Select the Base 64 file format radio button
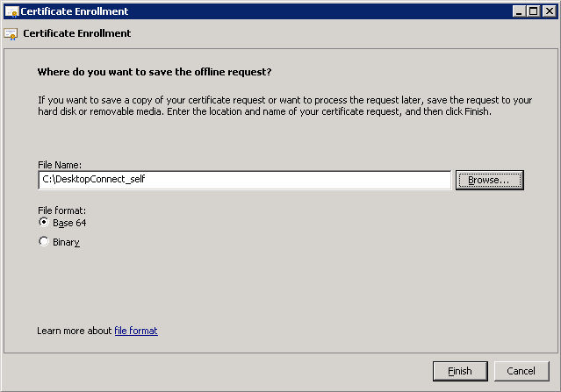561x392 pixels. [x=44, y=222]
